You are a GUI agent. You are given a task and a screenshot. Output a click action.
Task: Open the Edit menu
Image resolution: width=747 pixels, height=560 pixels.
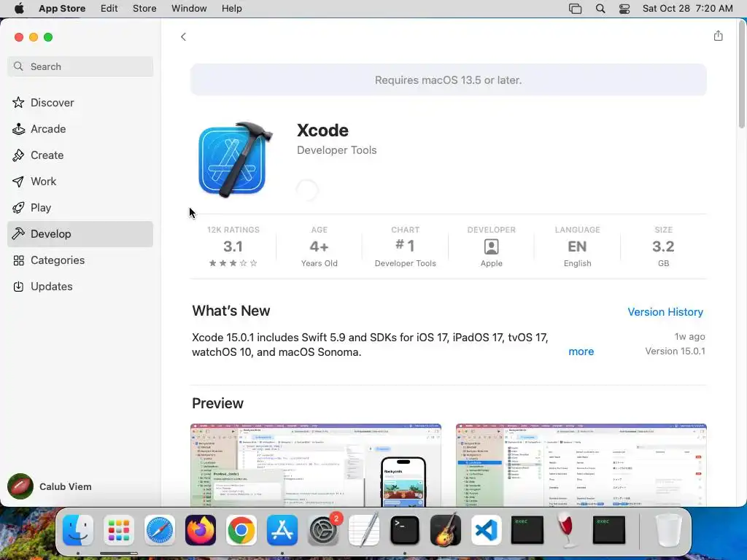[109, 9]
